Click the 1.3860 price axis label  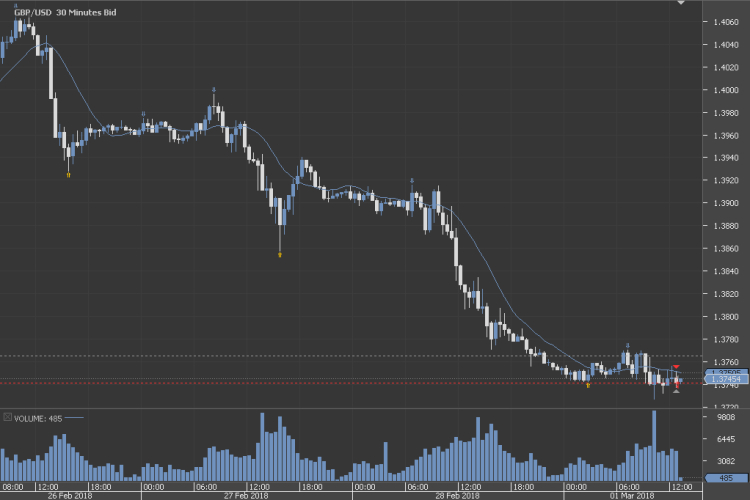pos(726,249)
